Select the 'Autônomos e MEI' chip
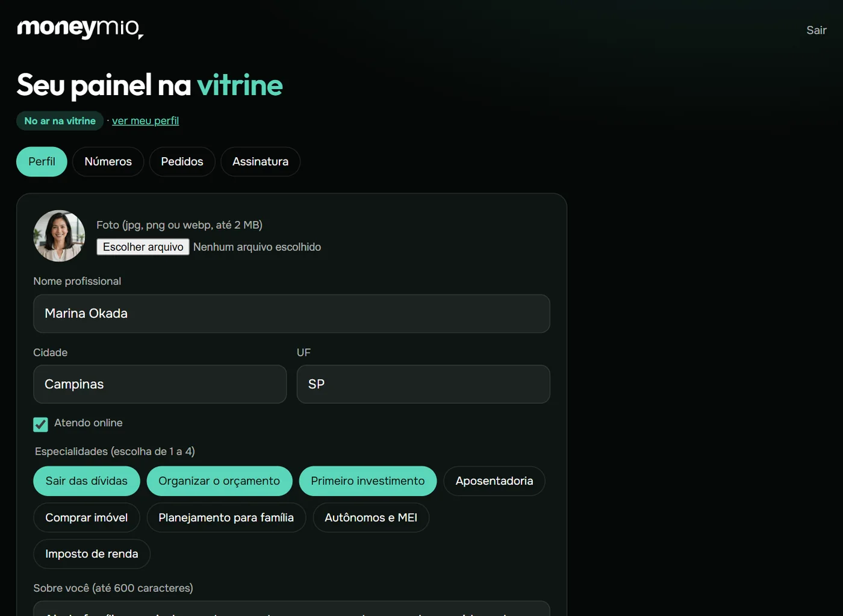Screen dimensions: 843x616 [x=371, y=518]
